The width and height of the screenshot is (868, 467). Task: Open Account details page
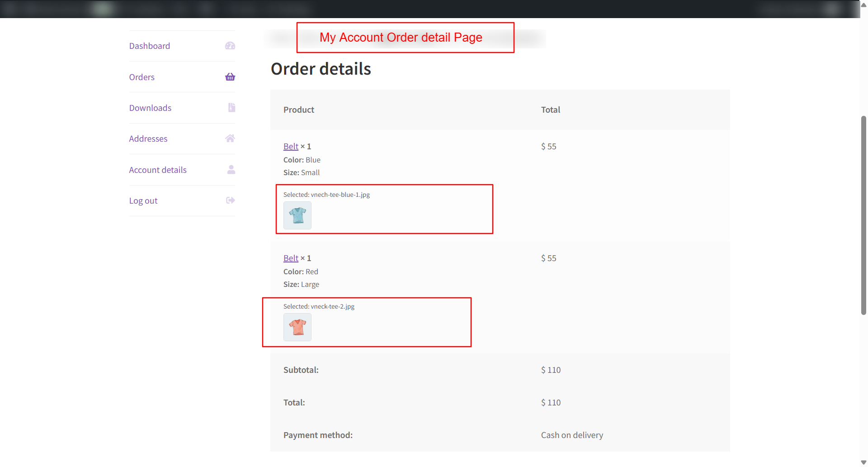point(158,170)
